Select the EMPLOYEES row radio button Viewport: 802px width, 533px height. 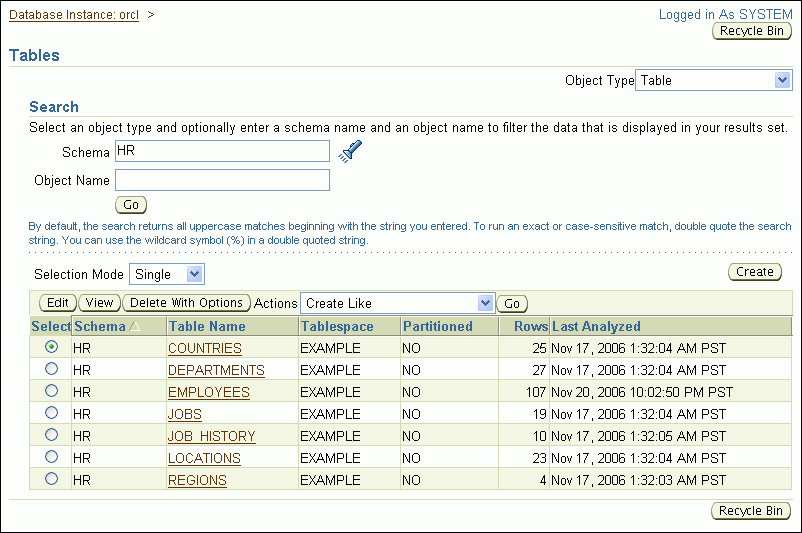(51, 391)
